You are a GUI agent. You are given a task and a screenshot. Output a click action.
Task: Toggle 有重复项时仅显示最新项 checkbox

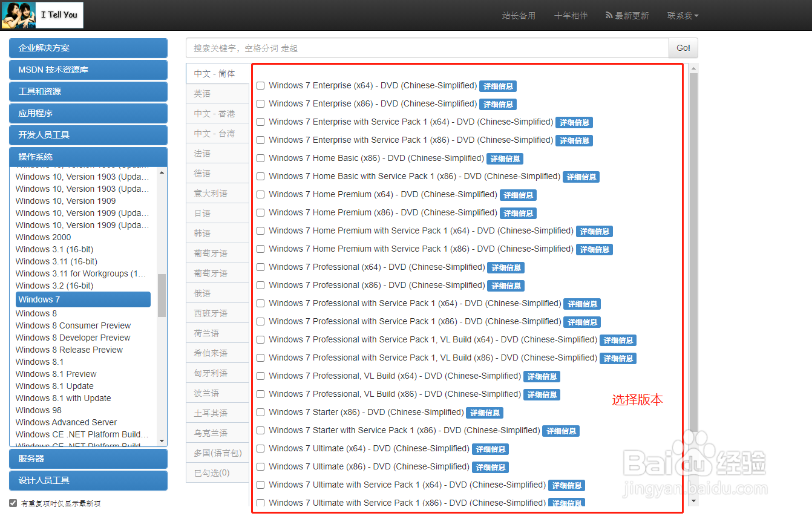13,503
